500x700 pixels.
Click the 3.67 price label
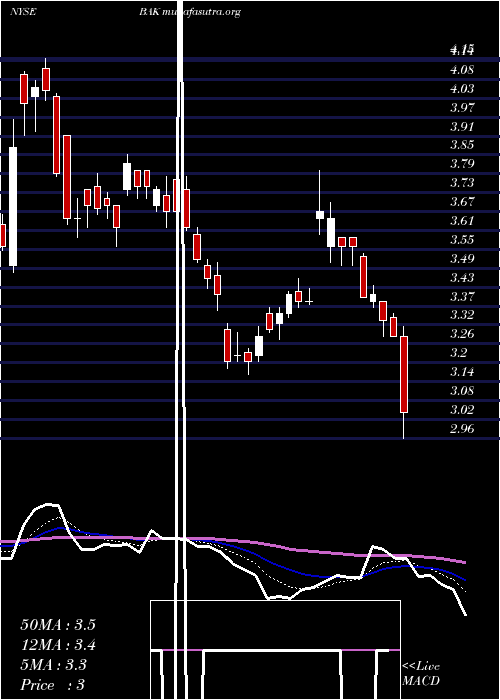coord(462,202)
